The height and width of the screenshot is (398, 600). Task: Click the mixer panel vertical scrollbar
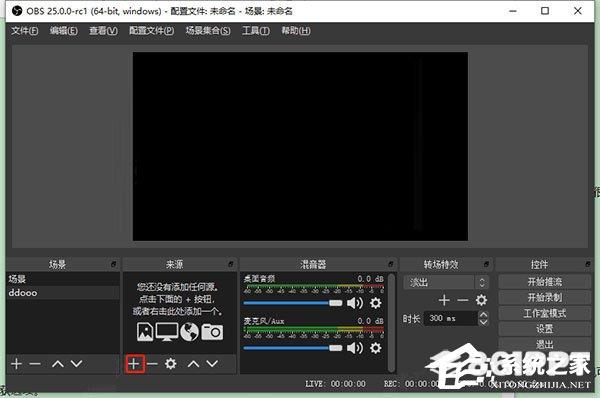tap(391, 323)
